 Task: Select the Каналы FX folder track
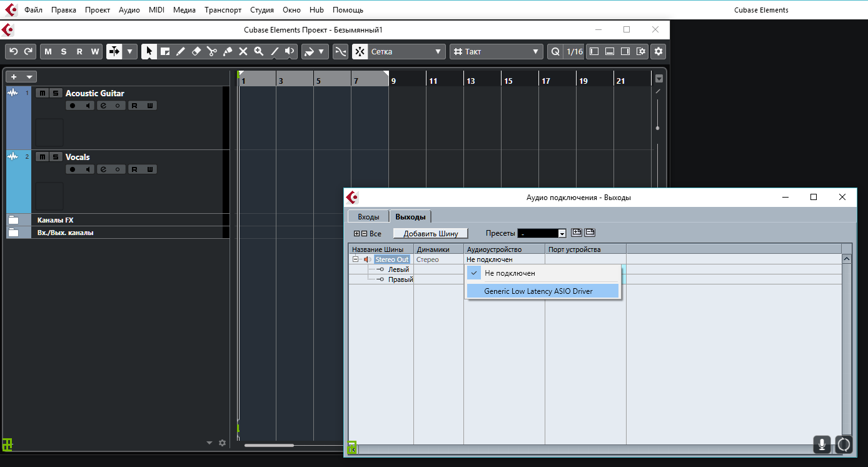pos(118,220)
